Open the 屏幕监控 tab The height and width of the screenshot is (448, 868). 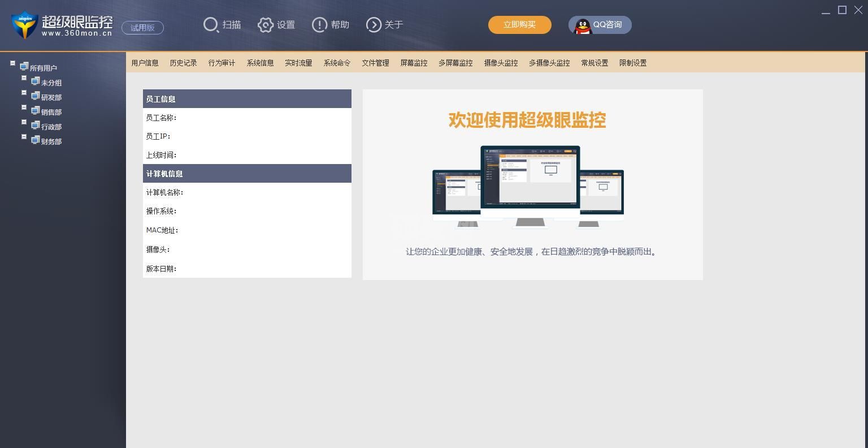point(414,63)
